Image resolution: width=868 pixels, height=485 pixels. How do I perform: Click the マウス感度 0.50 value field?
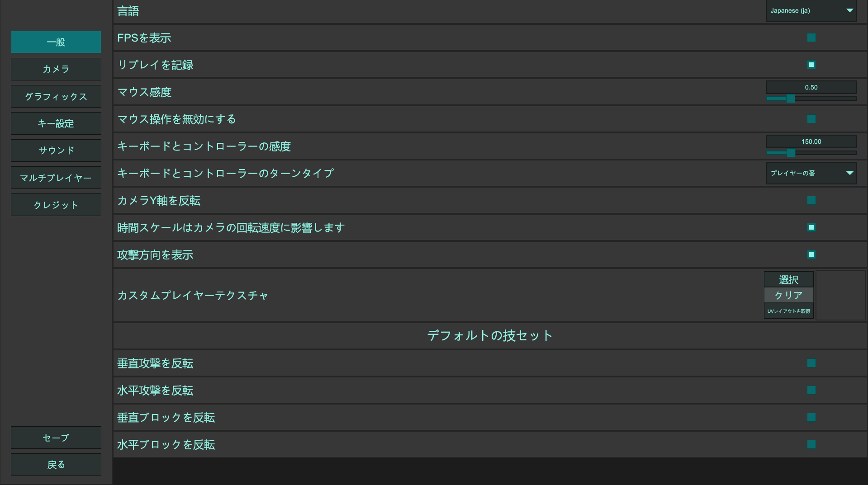(x=811, y=87)
